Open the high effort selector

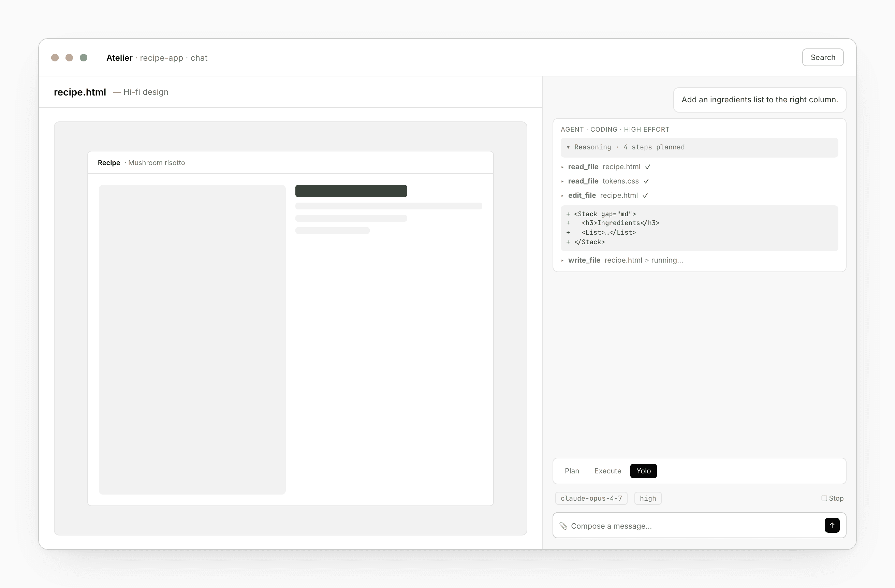[648, 498]
